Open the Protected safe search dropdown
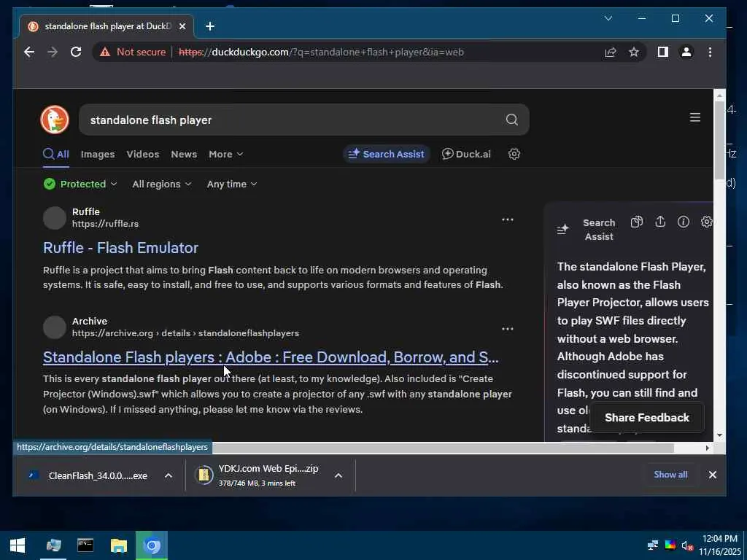This screenshot has width=747, height=560. click(x=80, y=184)
